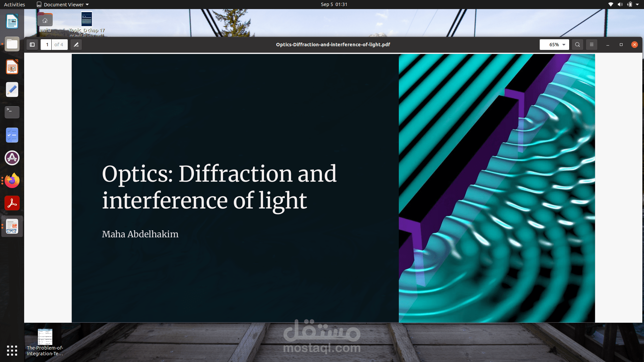Click Activities in the top bar
Image resolution: width=644 pixels, height=362 pixels.
[x=14, y=4]
